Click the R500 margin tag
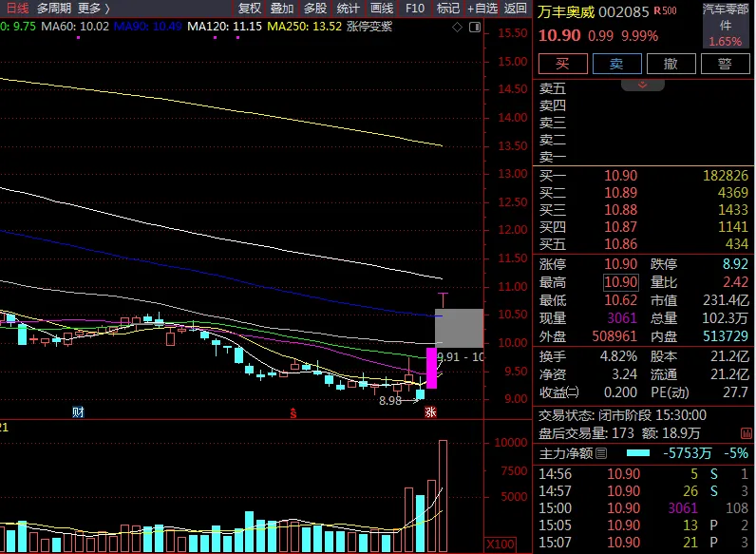756x554 pixels. click(666, 10)
